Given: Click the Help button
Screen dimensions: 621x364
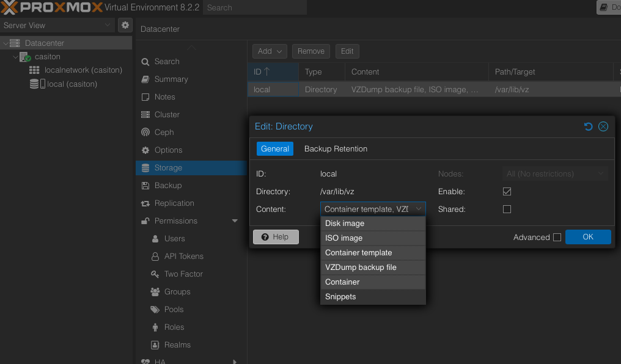Looking at the screenshot, I should pyautogui.click(x=276, y=237).
